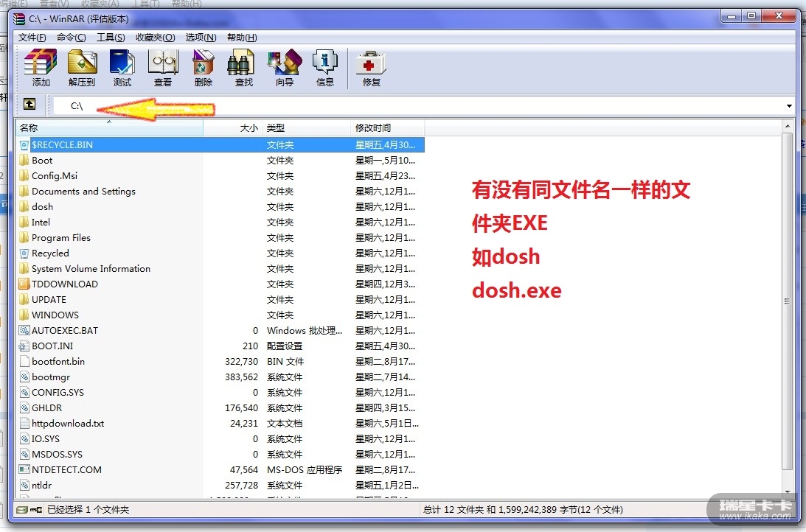Expand the address path dropdown arrow
The height and width of the screenshot is (532, 806).
pos(789,106)
